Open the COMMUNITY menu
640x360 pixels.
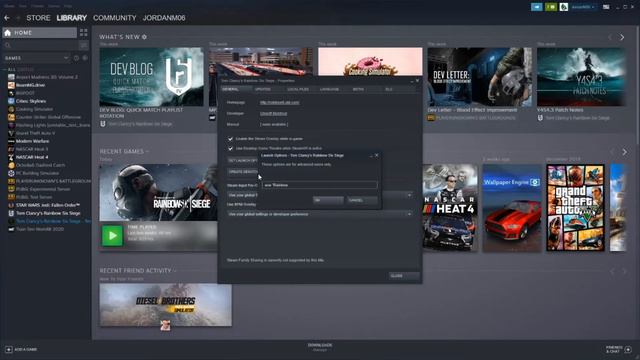pyautogui.click(x=115, y=18)
